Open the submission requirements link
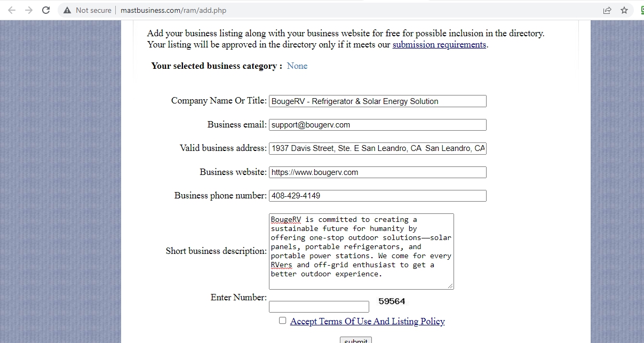This screenshot has height=343, width=644. (x=439, y=45)
